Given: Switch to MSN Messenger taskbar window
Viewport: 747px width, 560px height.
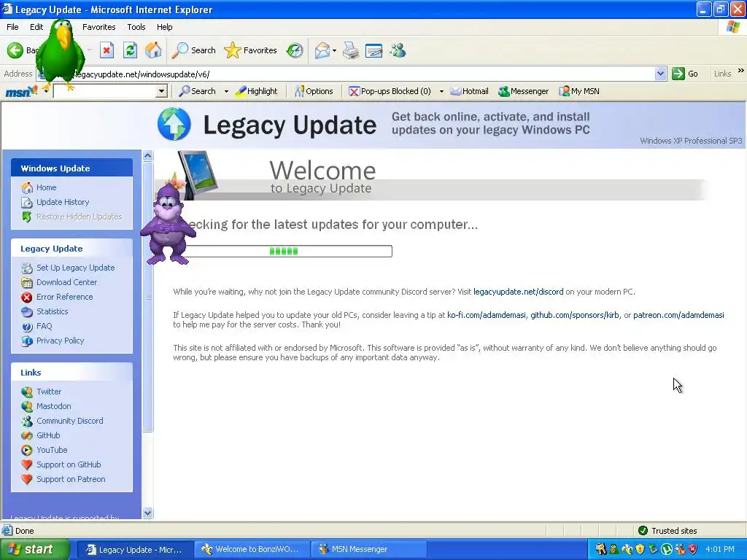Looking at the screenshot, I should (368, 549).
